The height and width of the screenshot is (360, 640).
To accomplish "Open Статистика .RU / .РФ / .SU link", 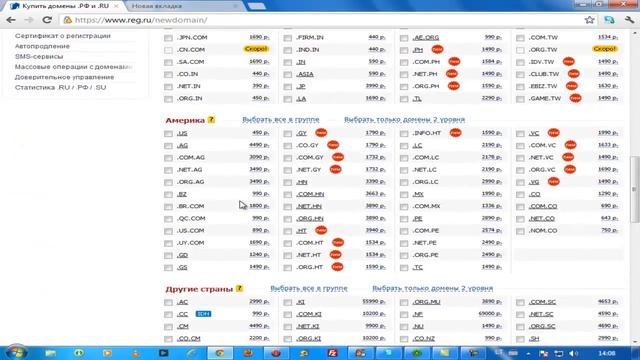I will click(60, 87).
